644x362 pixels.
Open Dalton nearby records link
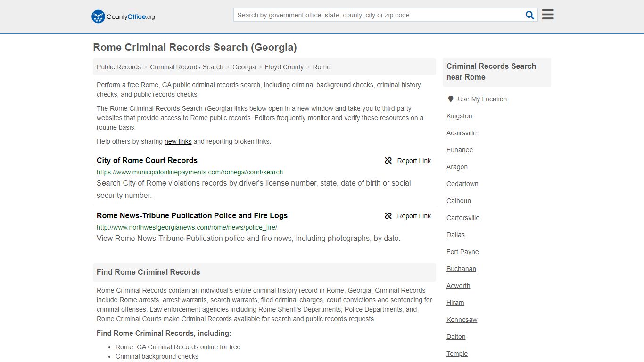pyautogui.click(x=456, y=337)
